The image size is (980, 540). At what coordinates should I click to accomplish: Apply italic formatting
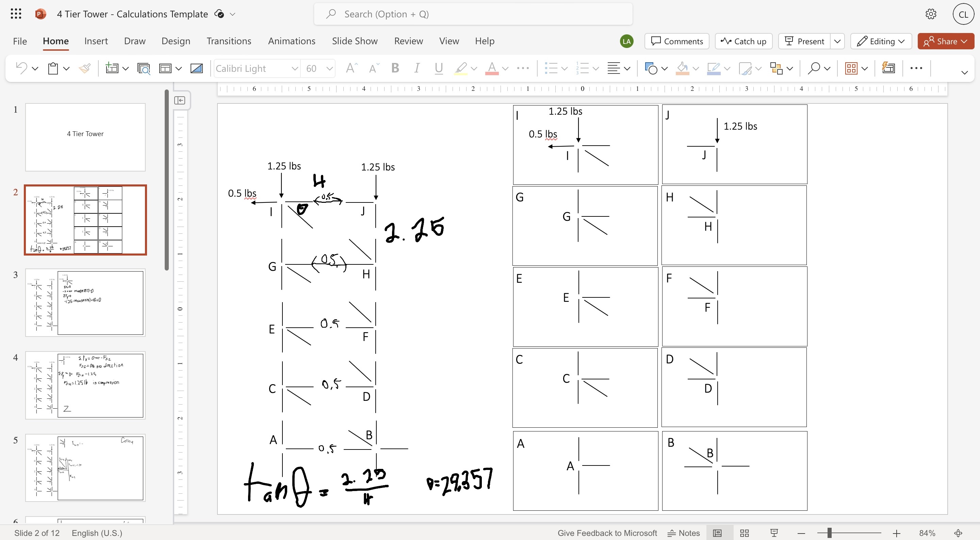(x=416, y=68)
